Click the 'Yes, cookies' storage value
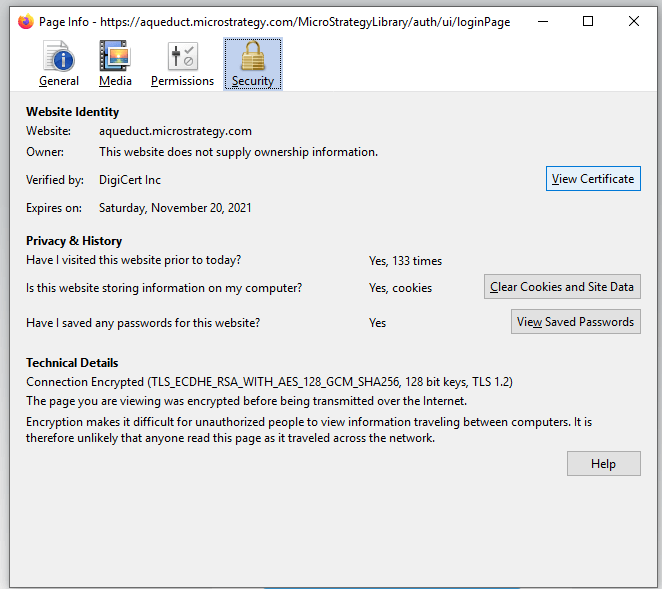Image resolution: width=664 pixels, height=600 pixels. coord(400,288)
